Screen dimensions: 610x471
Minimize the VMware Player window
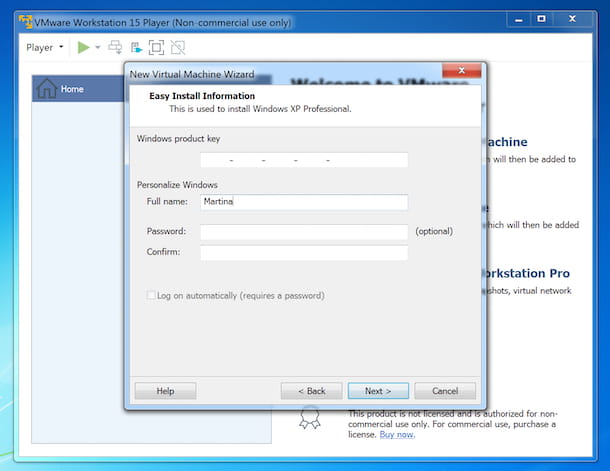click(519, 19)
